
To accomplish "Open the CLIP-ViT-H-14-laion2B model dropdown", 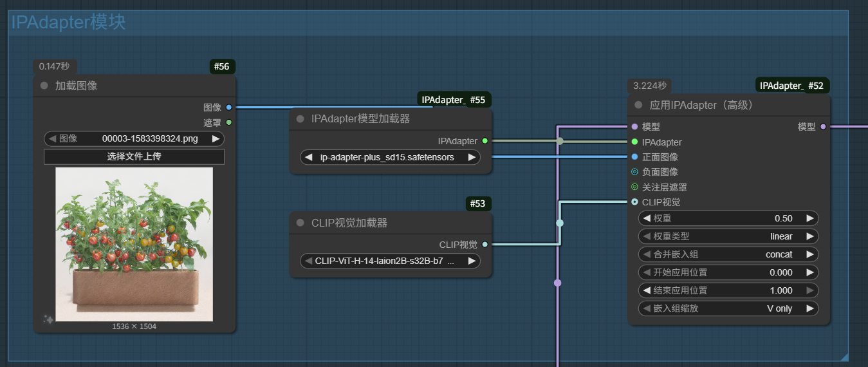I will pos(390,261).
